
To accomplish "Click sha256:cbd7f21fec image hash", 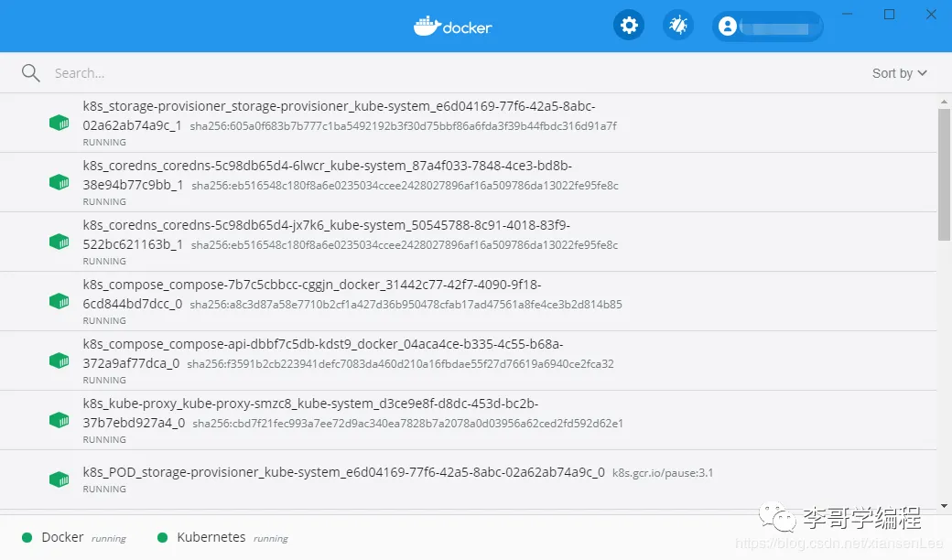I will tap(407, 424).
